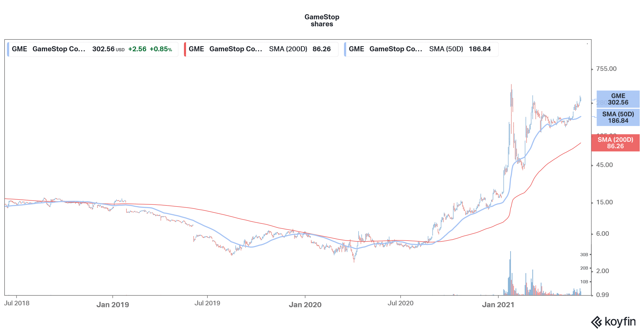Viewport: 644px width, 333px height.
Task: Click the 755.00 price axis value
Action: [x=606, y=69]
